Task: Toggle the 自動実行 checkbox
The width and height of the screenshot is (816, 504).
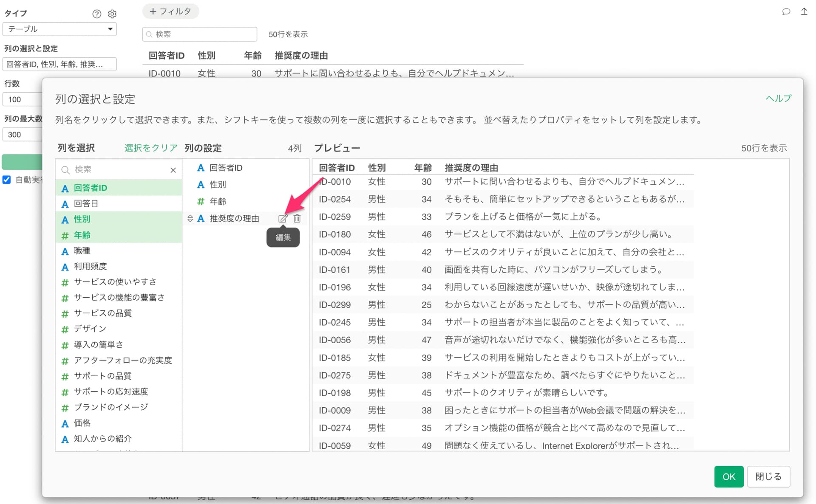Action: click(7, 180)
